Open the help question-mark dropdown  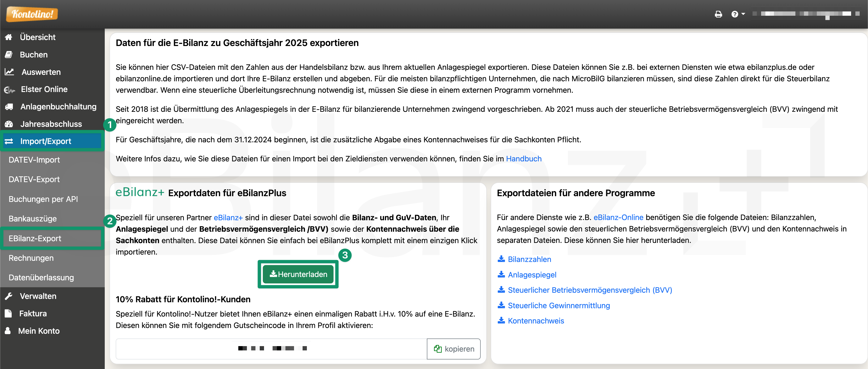pos(738,14)
